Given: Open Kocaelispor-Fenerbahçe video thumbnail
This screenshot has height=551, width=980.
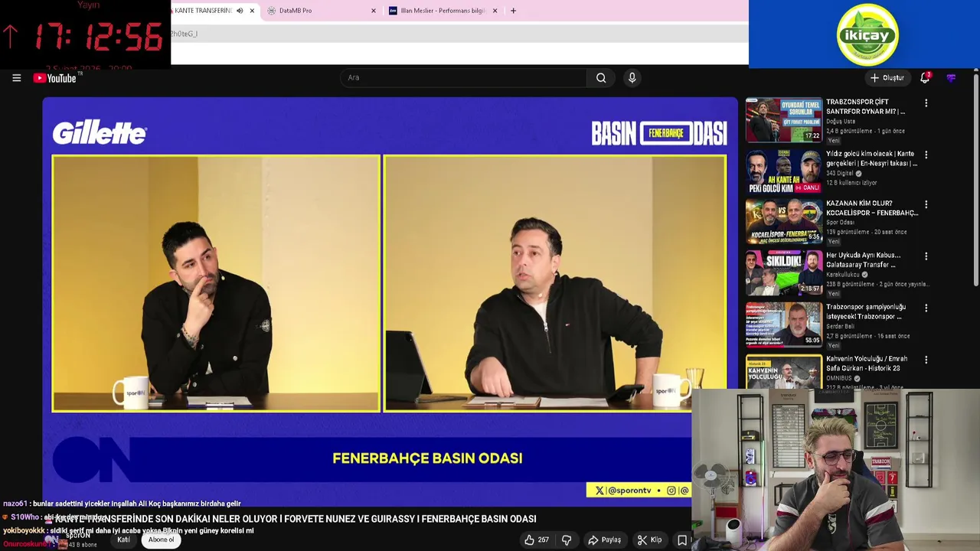Looking at the screenshot, I should pos(784,222).
